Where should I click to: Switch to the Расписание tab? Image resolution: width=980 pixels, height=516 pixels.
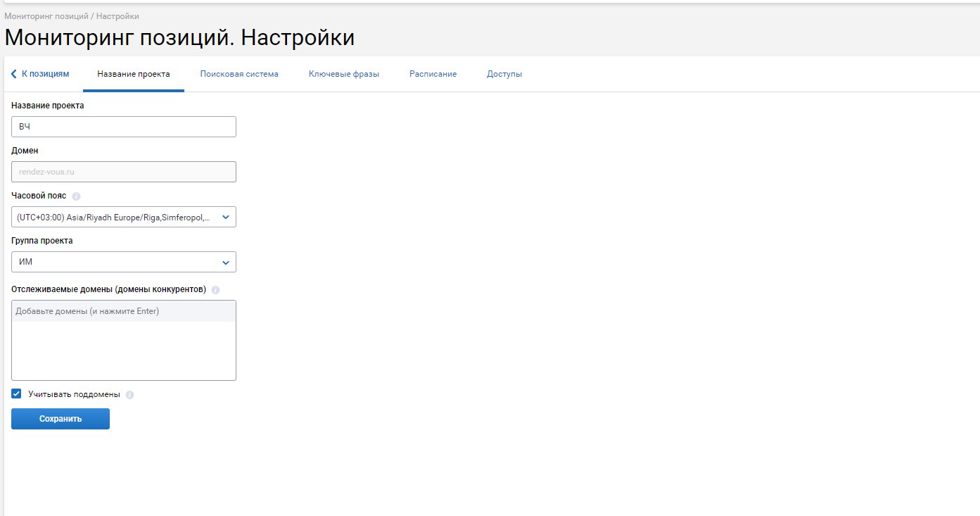pos(433,74)
